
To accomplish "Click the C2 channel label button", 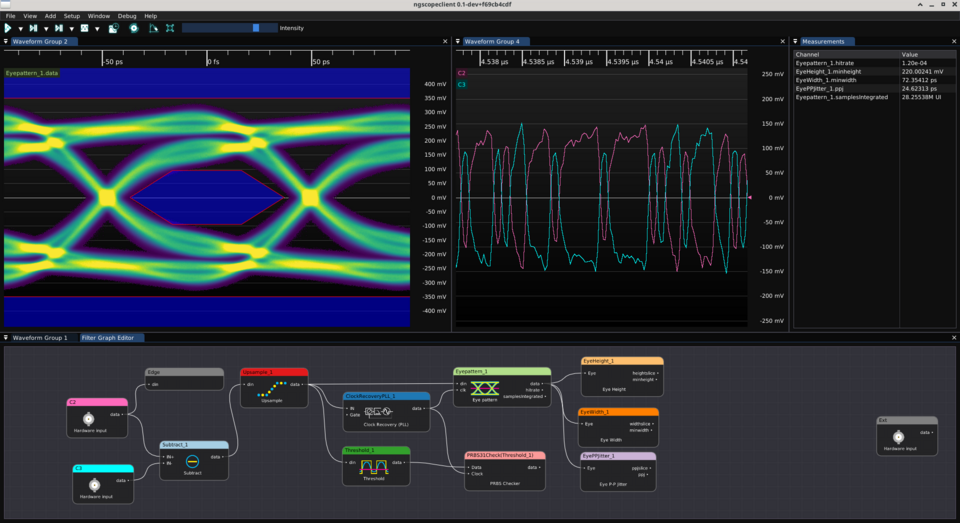I will click(x=462, y=73).
